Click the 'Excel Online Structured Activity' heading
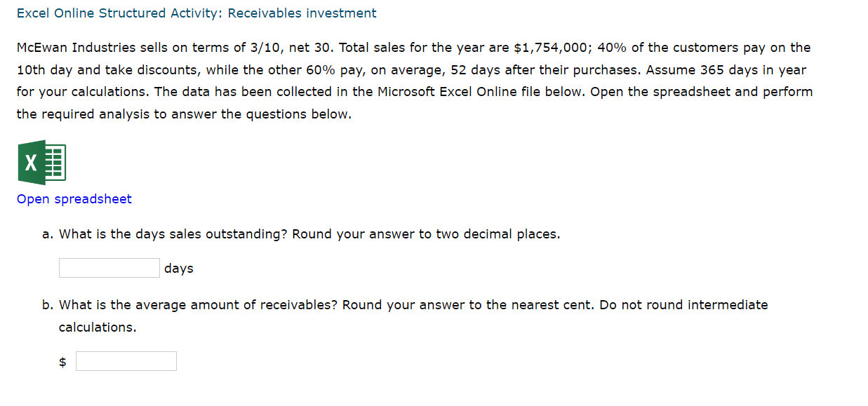 pyautogui.click(x=196, y=13)
